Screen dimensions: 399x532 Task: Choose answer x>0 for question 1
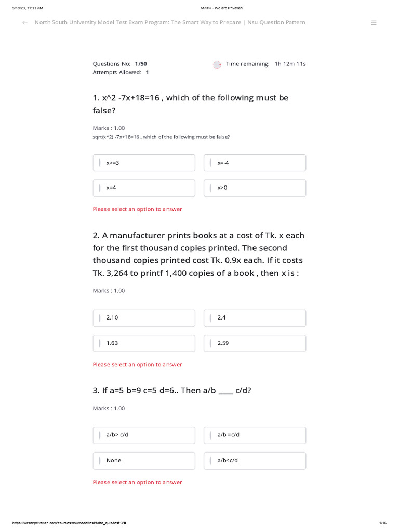255,188
